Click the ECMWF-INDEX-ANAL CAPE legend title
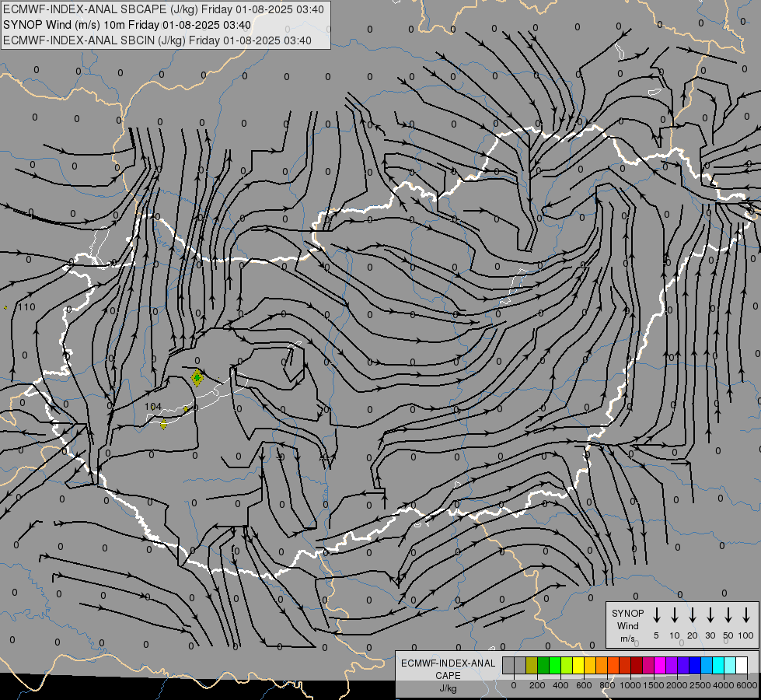The image size is (761, 700). [x=448, y=669]
